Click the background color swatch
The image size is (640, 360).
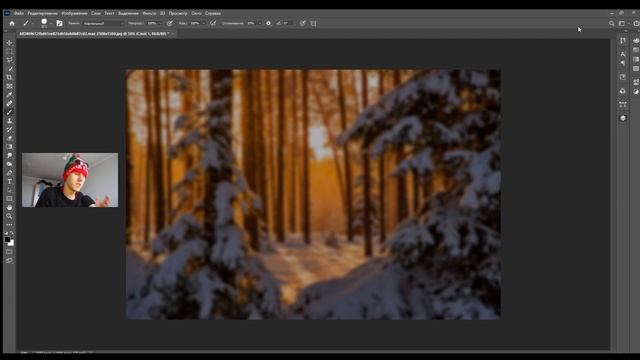tap(12, 244)
